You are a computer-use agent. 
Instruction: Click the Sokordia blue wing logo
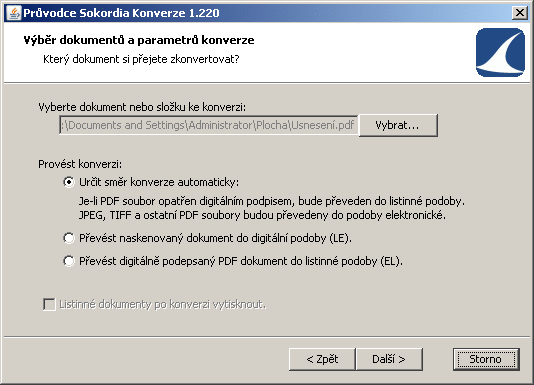(x=500, y=52)
